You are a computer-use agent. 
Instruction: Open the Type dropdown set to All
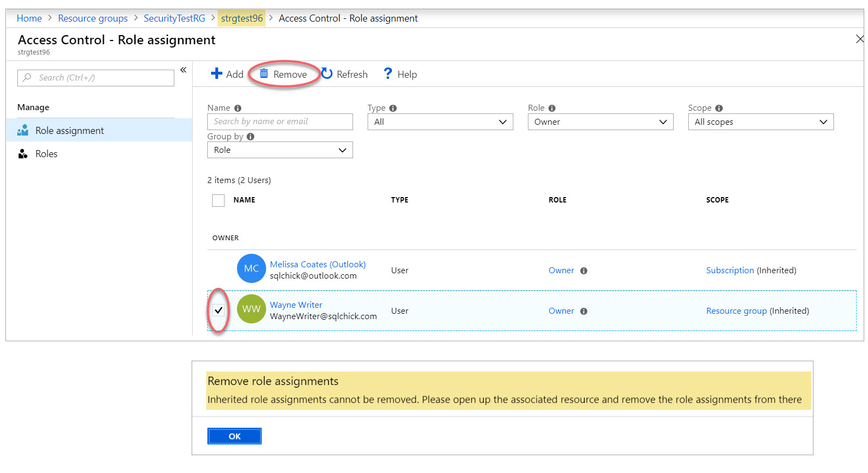[x=440, y=122]
